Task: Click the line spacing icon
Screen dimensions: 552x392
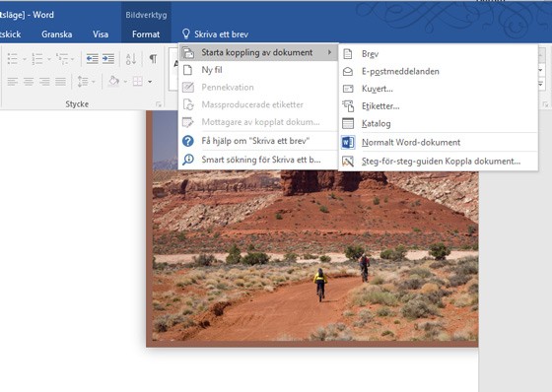Action: (x=83, y=82)
